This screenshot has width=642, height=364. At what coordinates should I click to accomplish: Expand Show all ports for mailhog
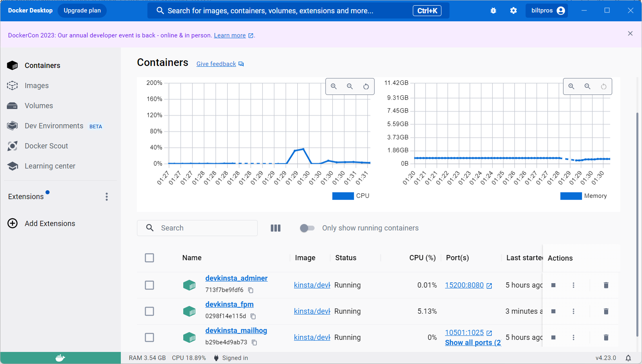pos(473,343)
